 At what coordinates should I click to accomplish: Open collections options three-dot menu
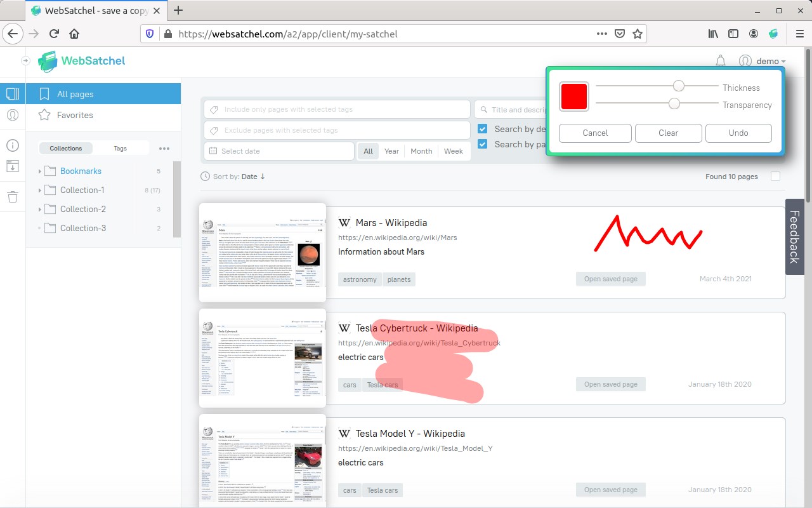(164, 149)
